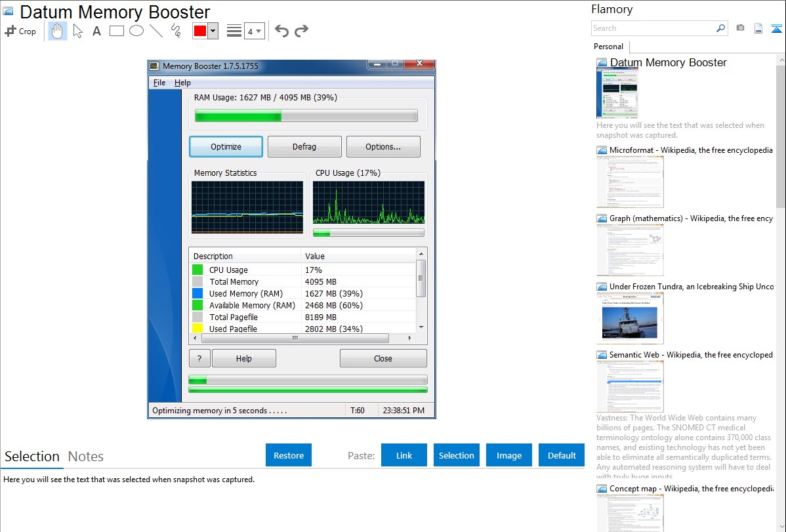786x532 pixels.
Task: Click the Memory Statistics graph
Action: (x=247, y=207)
